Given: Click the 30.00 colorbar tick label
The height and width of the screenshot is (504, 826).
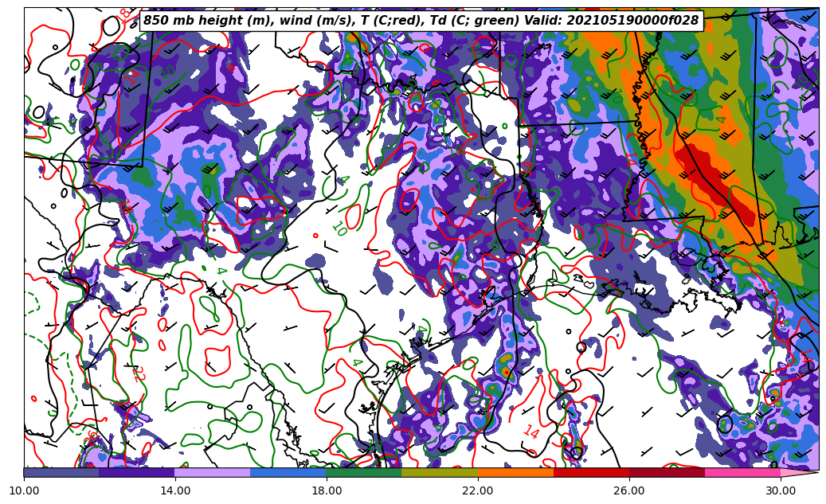Looking at the screenshot, I should (x=780, y=490).
